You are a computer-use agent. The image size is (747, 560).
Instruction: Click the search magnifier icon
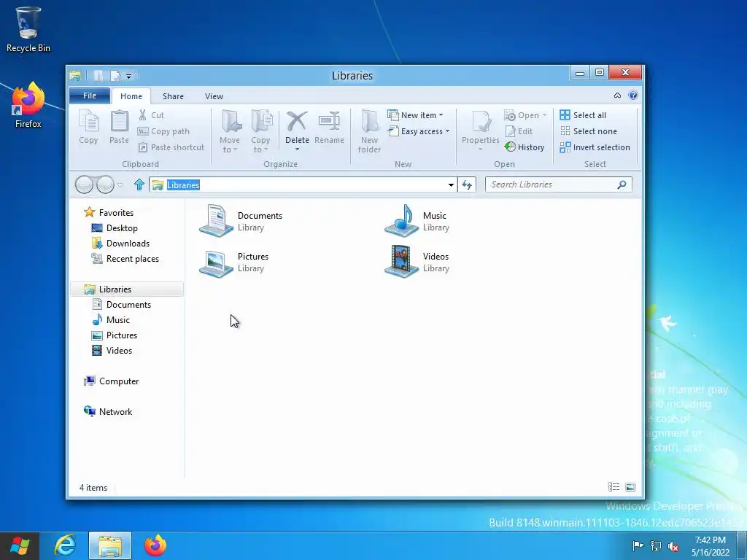coord(622,184)
